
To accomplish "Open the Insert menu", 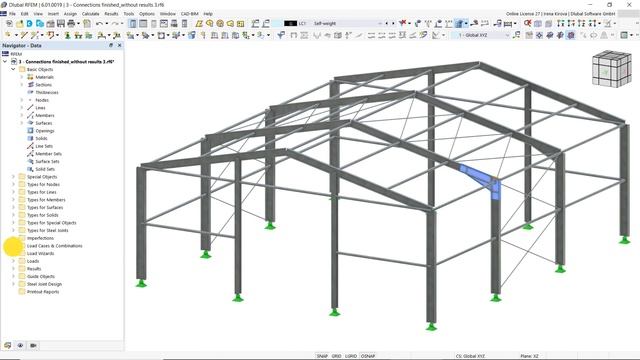I will 53,14.
